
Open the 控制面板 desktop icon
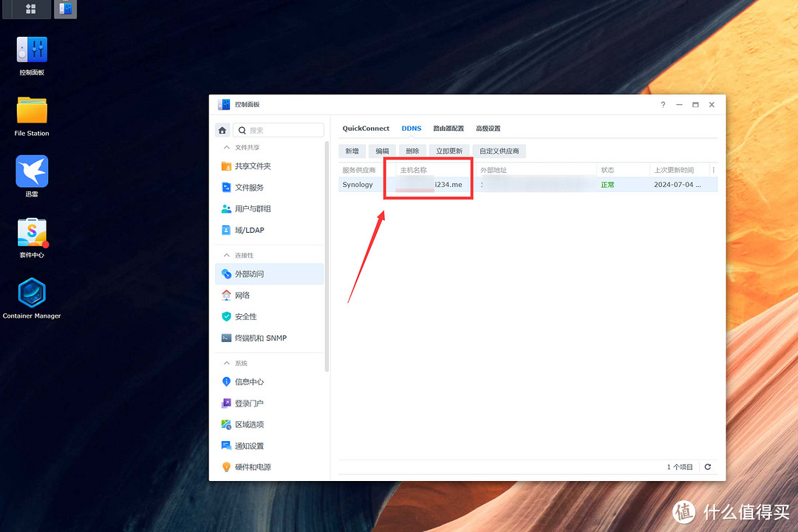point(30,49)
